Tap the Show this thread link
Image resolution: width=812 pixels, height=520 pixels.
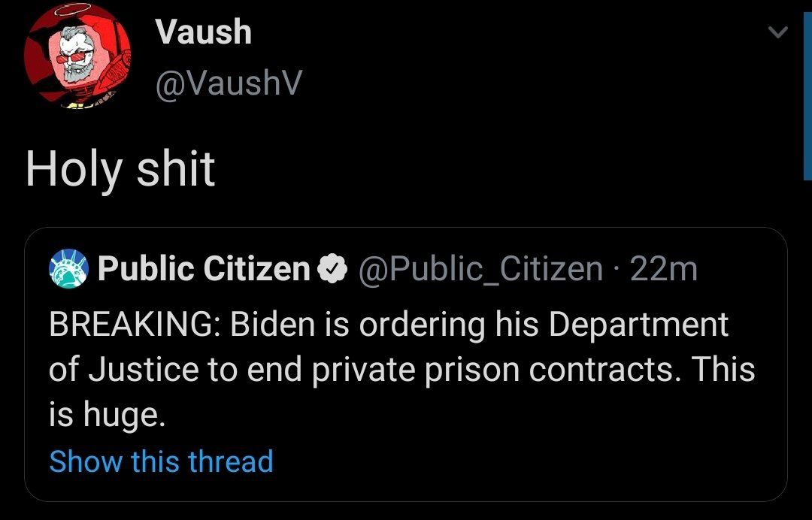tap(161, 461)
